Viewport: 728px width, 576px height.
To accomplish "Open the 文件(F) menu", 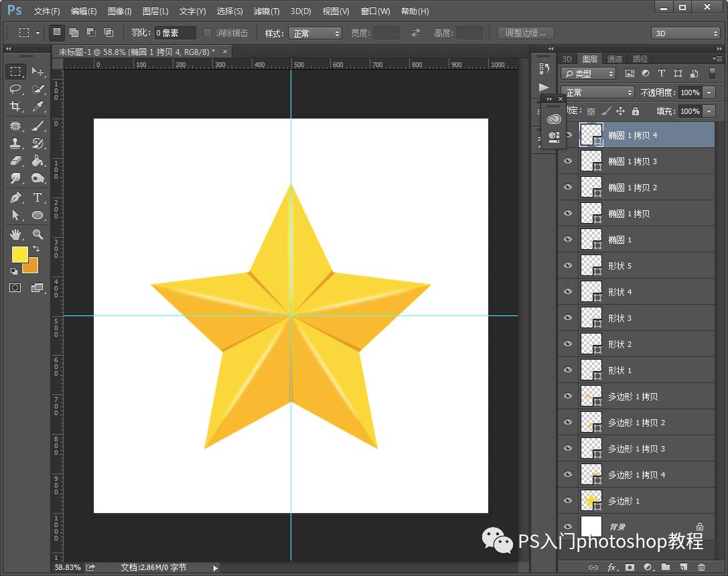I will [47, 11].
